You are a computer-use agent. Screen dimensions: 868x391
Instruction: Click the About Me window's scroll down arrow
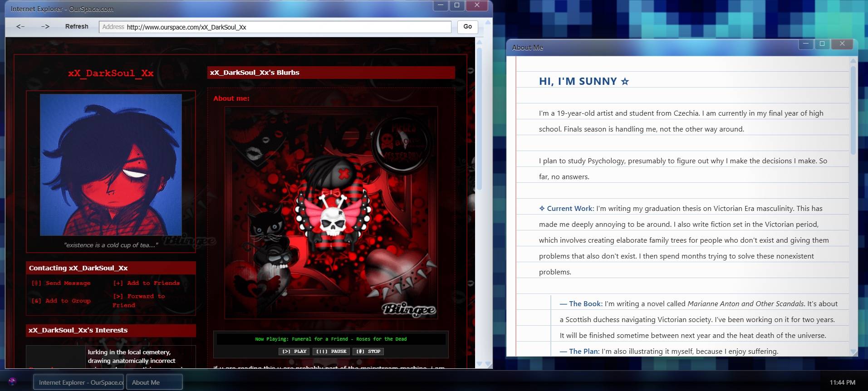(x=853, y=352)
